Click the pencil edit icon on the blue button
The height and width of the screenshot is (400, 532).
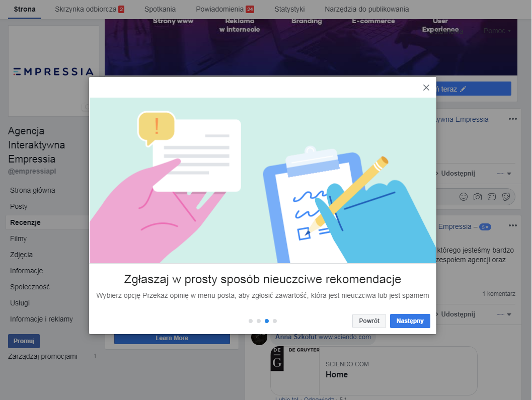click(463, 89)
